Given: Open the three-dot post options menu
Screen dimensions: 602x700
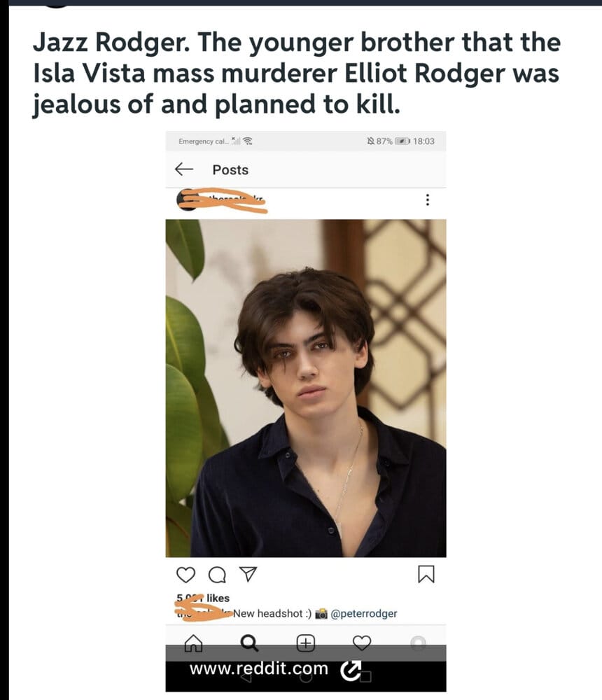Looking at the screenshot, I should [x=428, y=199].
